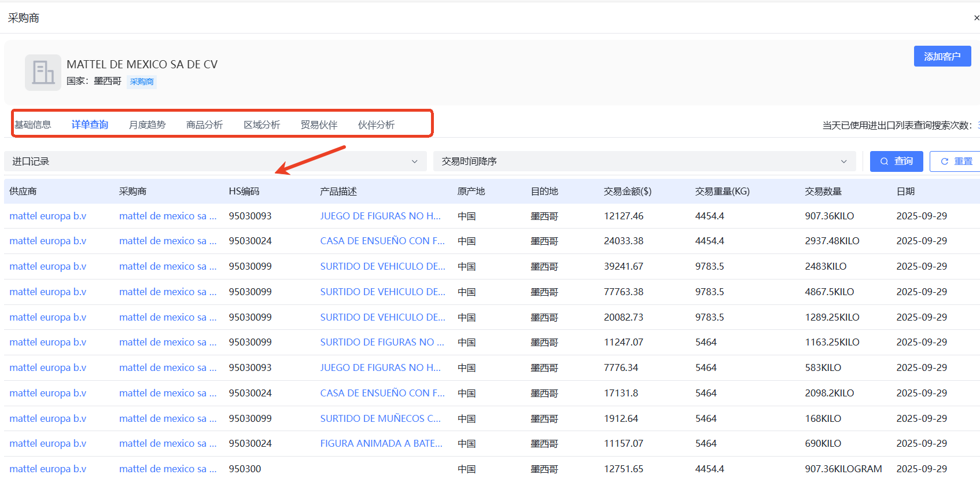The image size is (980, 478).
Task: Open supplier mattel europa b.v in 11247.07 row
Action: point(48,342)
